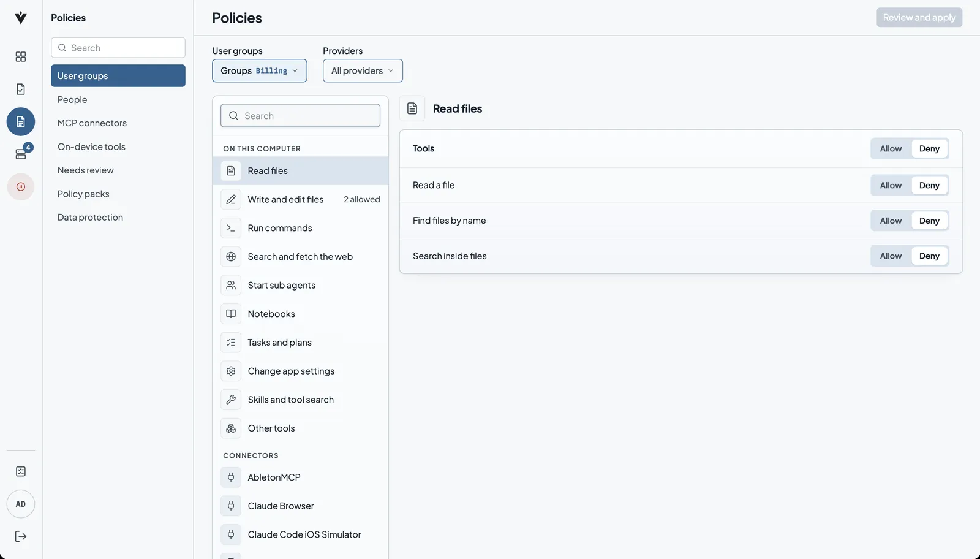
Task: Click the plug icon for Claude Code iOS Simulator
Action: 231,534
